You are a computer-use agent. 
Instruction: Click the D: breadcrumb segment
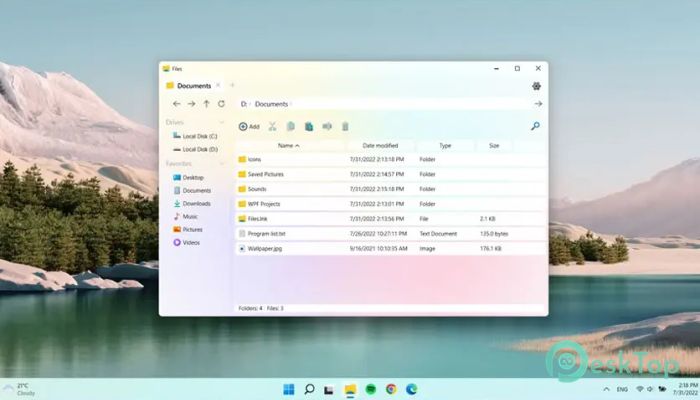pos(244,104)
